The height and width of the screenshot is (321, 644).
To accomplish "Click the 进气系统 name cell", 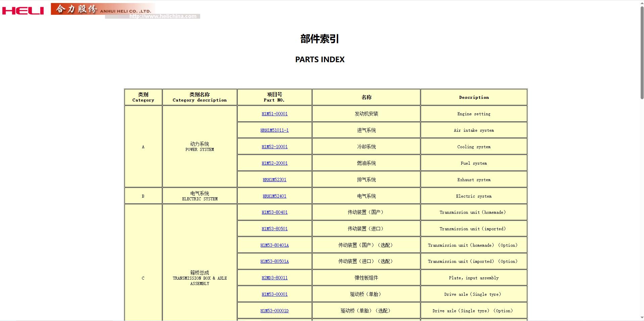I will click(x=366, y=130).
